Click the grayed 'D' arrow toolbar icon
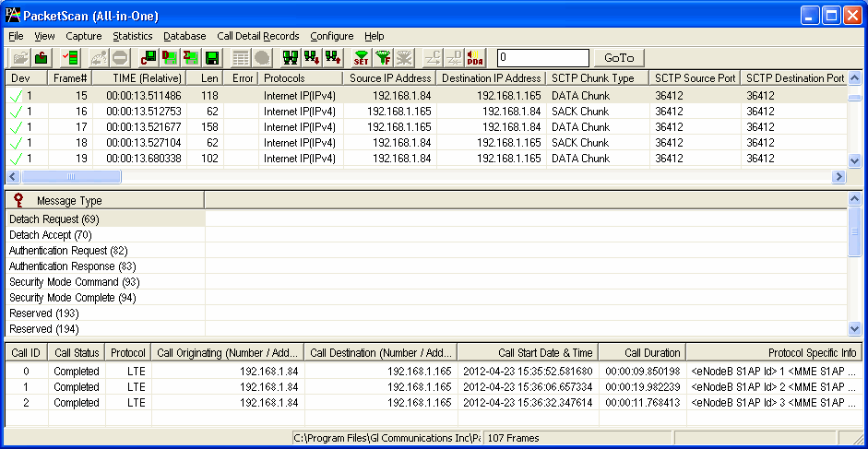Screen dimensions: 868x449 coord(454,57)
